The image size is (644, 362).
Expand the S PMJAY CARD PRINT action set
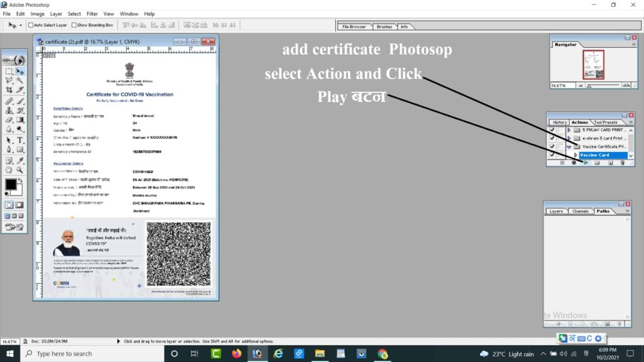[x=569, y=130]
